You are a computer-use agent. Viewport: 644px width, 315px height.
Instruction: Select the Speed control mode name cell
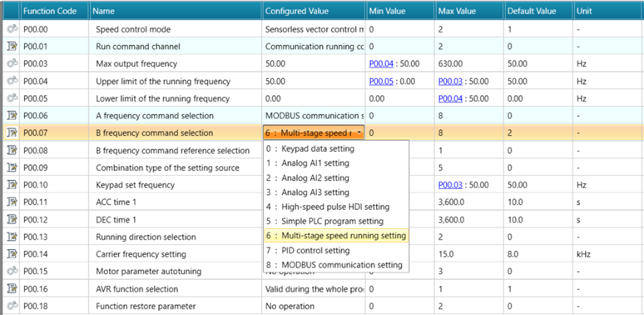[x=176, y=29]
